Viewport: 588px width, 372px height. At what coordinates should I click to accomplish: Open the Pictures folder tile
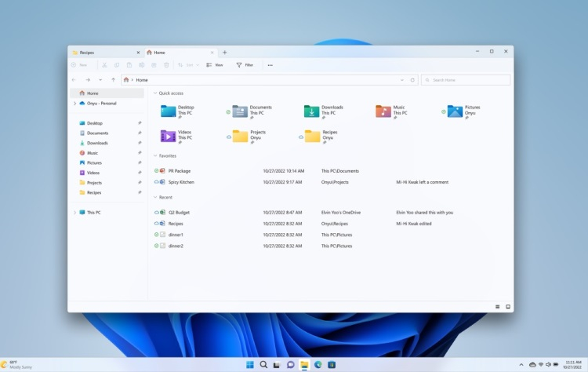[x=455, y=111]
